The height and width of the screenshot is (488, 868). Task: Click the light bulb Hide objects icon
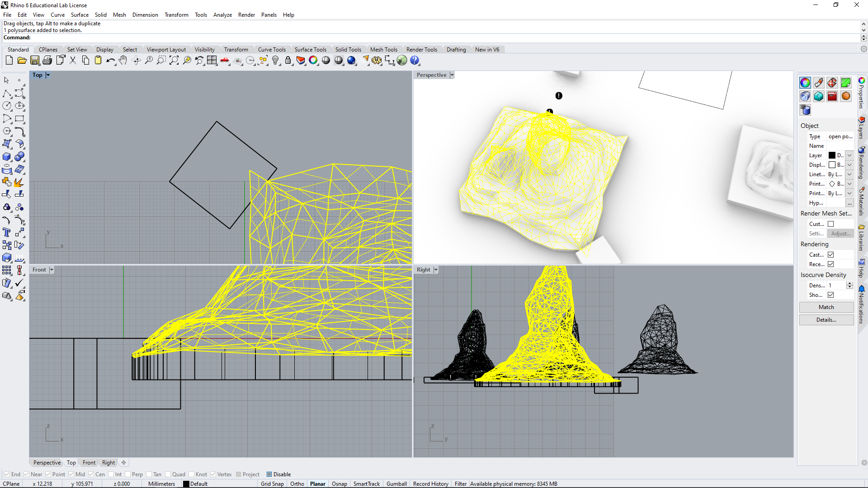275,60
